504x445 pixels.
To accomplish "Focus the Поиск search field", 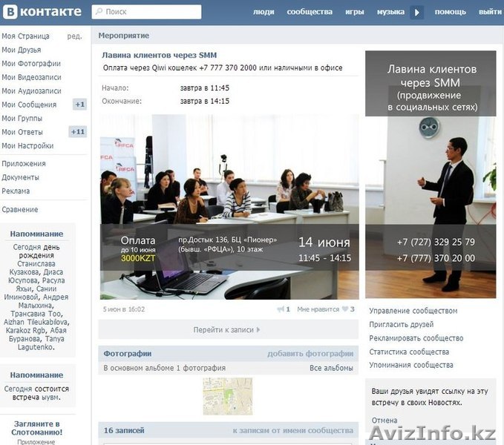I will point(146,12).
